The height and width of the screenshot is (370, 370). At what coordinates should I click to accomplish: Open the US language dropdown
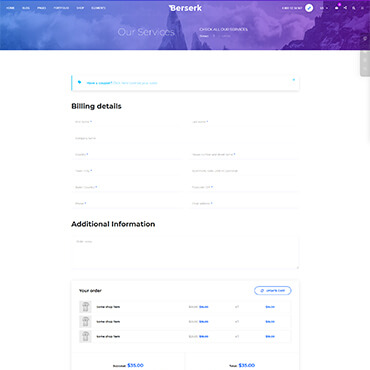pyautogui.click(x=324, y=8)
